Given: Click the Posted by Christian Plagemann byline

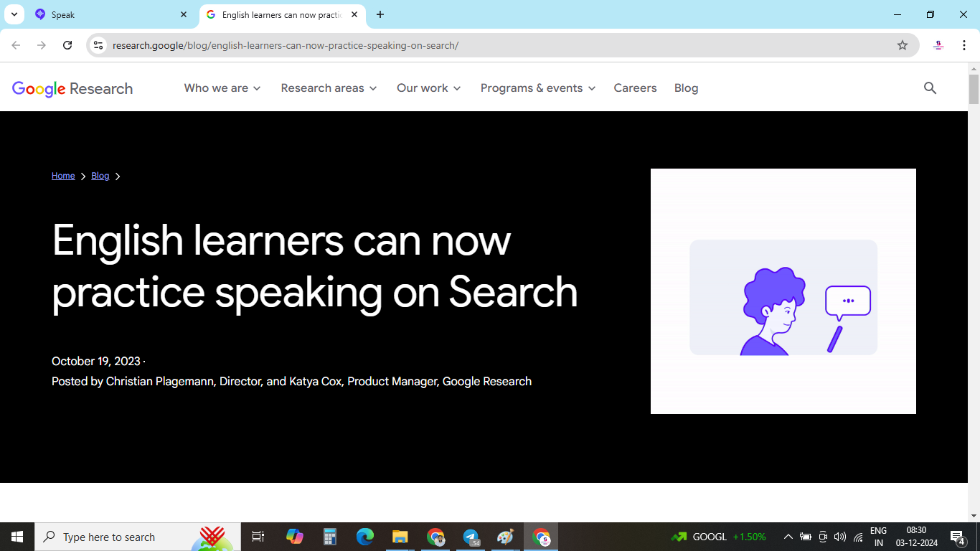Looking at the screenshot, I should point(291,381).
